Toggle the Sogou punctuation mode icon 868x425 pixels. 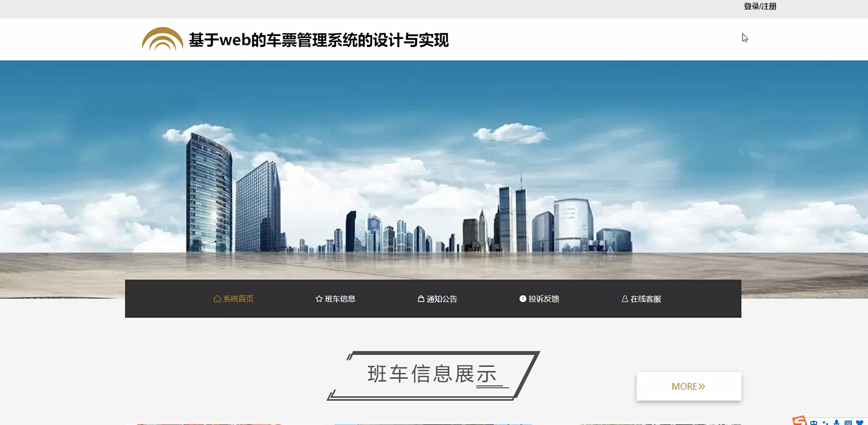tap(825, 423)
